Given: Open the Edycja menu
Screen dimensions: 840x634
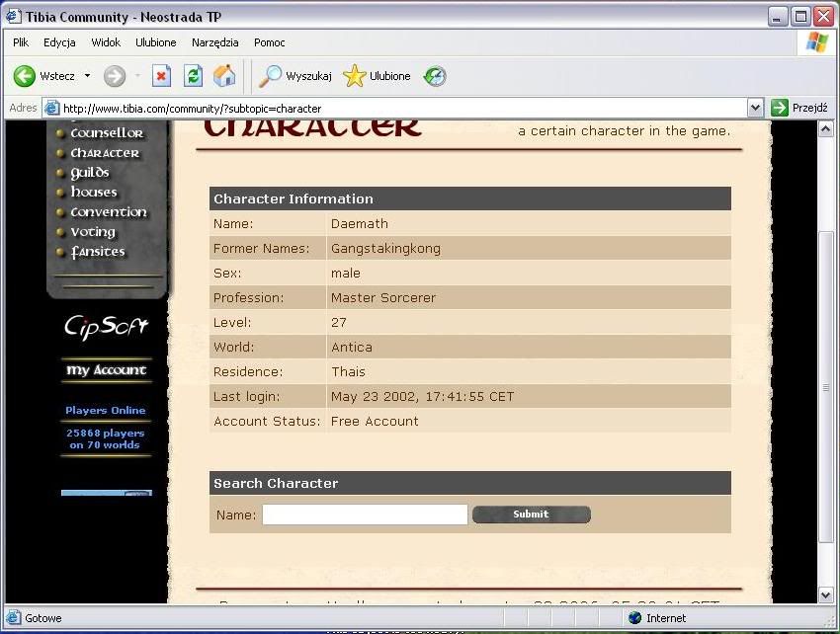Looking at the screenshot, I should click(x=59, y=42).
